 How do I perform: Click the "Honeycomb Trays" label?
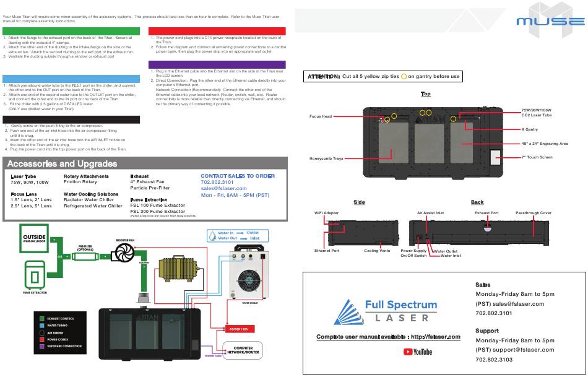click(326, 158)
